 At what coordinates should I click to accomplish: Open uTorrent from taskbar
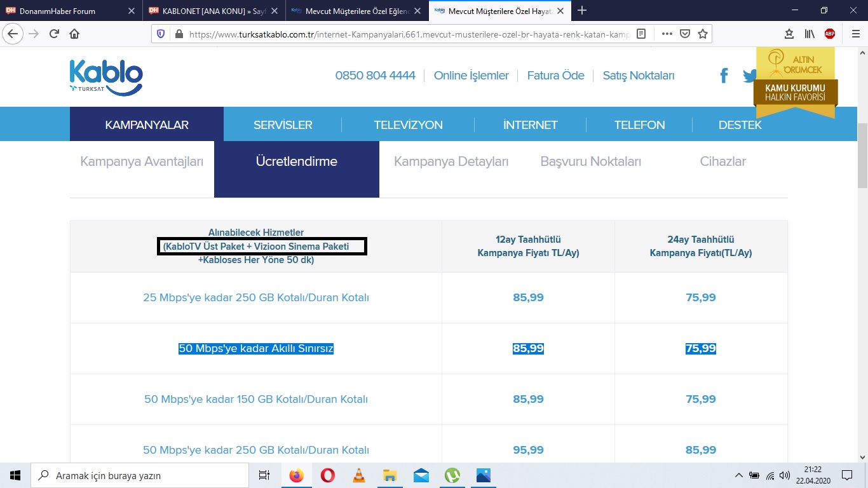pos(452,475)
